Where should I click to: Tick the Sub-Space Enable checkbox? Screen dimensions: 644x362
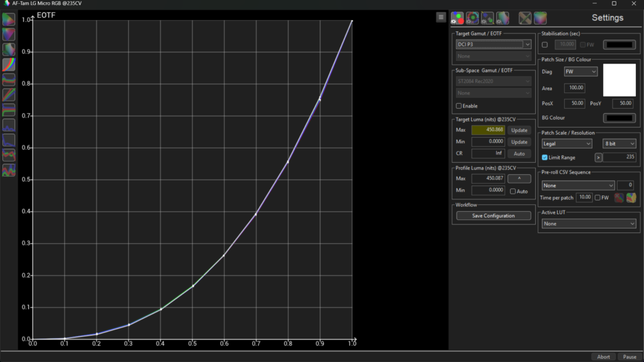click(458, 106)
